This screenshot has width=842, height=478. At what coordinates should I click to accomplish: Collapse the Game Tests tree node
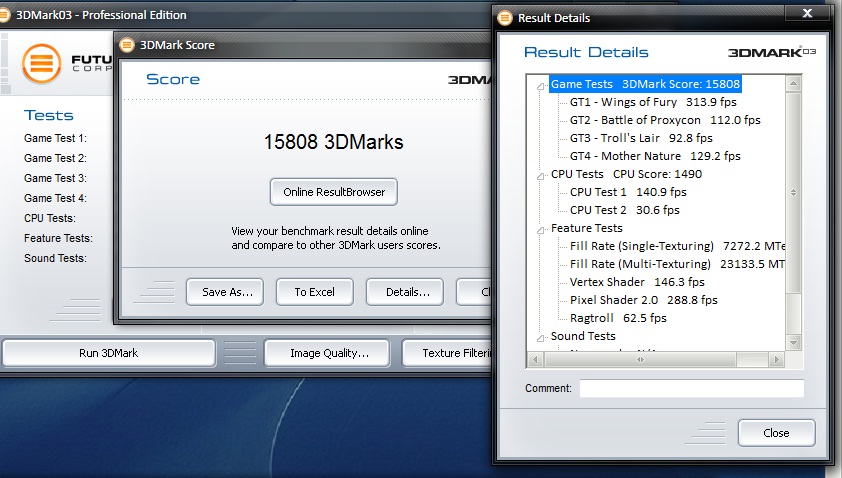[x=541, y=86]
